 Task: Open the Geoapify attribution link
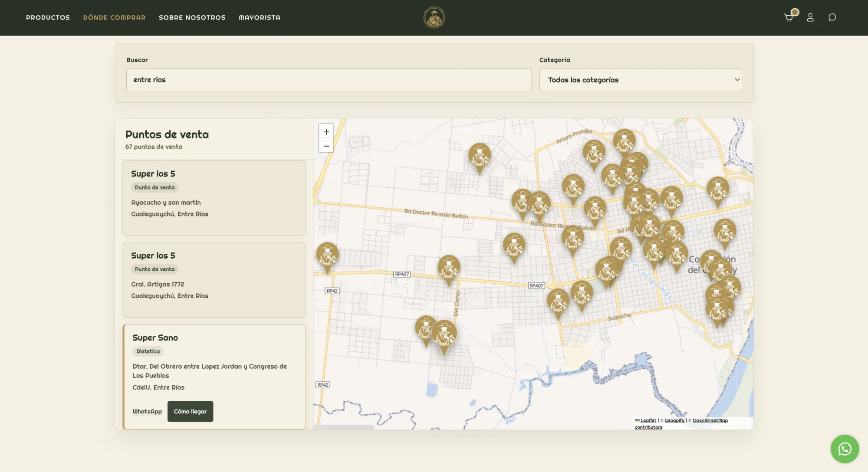tap(674, 420)
